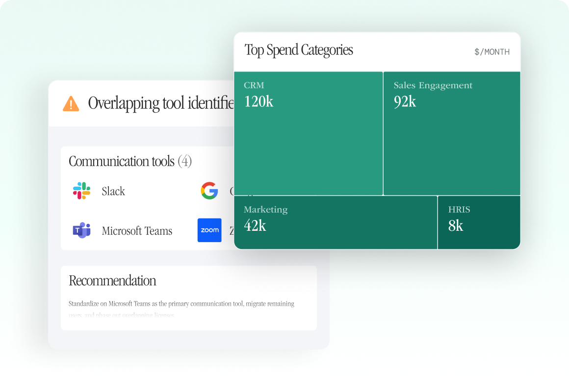Click the 92k value in Sales Engagement
569x392 pixels.
[405, 101]
